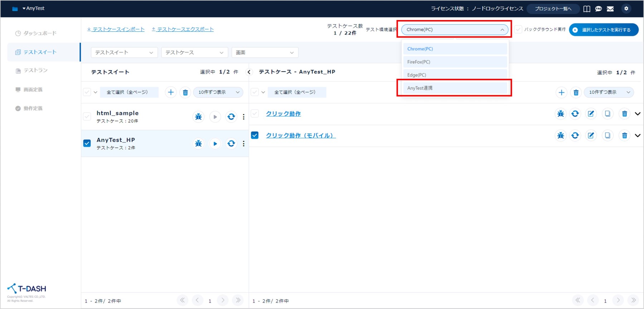Delete the クリック動作 test case via trash icon
The height and width of the screenshot is (309, 644).
pyautogui.click(x=624, y=114)
